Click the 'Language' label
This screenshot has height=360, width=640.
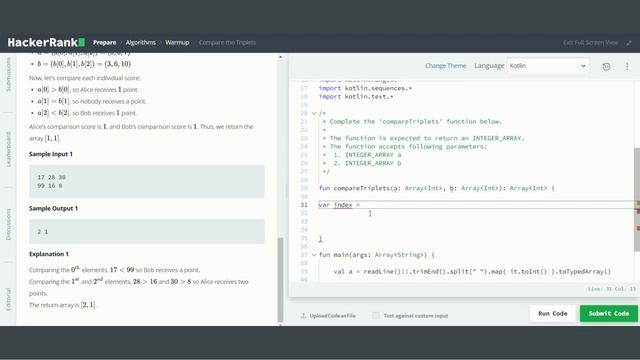point(489,66)
